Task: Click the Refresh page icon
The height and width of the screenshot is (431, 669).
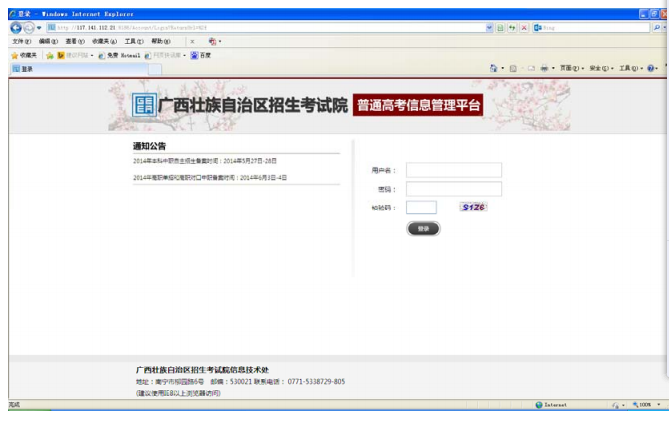Action: tap(512, 28)
